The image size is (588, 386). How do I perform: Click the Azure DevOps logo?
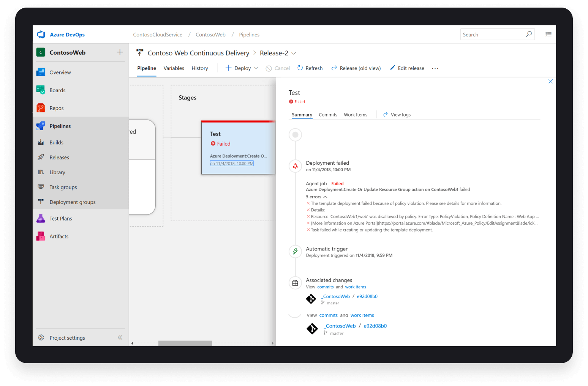[41, 35]
